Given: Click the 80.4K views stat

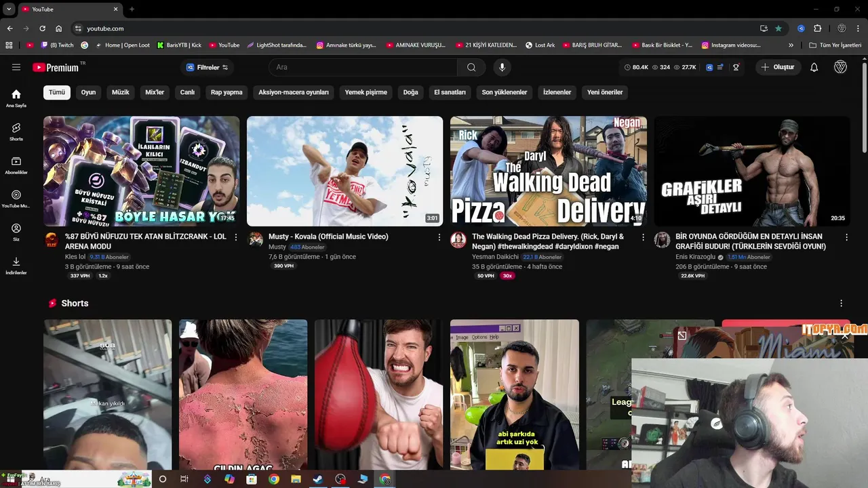Looking at the screenshot, I should point(636,67).
